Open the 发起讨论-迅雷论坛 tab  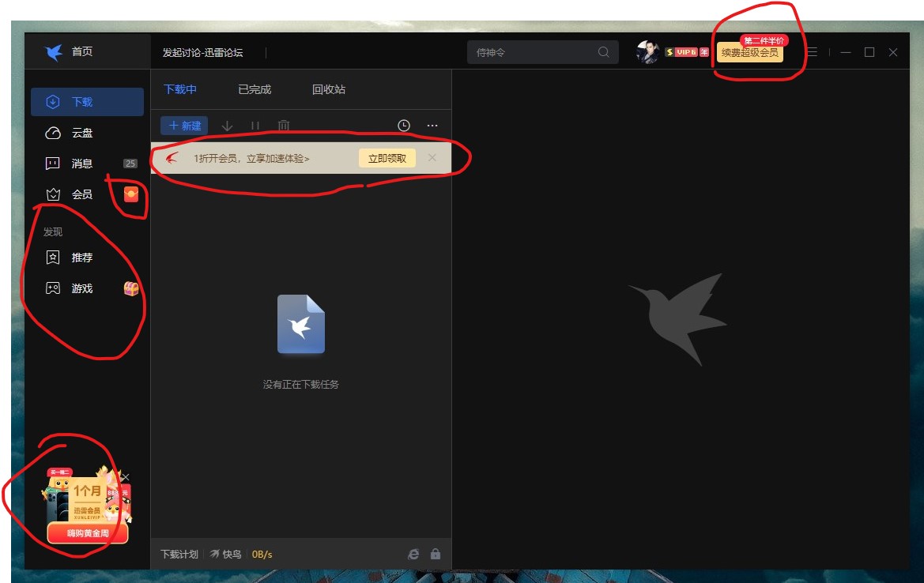click(202, 53)
